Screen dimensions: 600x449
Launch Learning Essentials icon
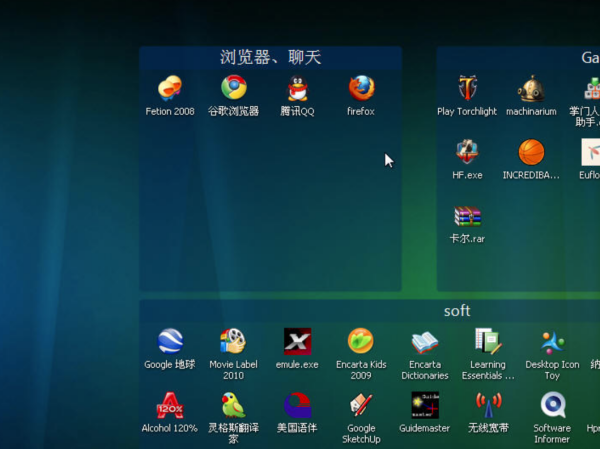488,341
